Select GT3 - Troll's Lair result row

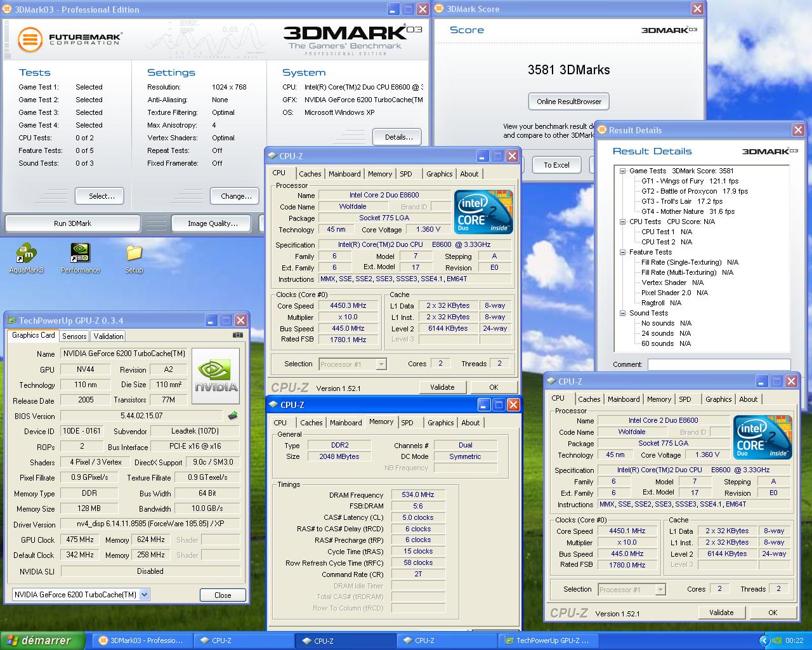682,201
